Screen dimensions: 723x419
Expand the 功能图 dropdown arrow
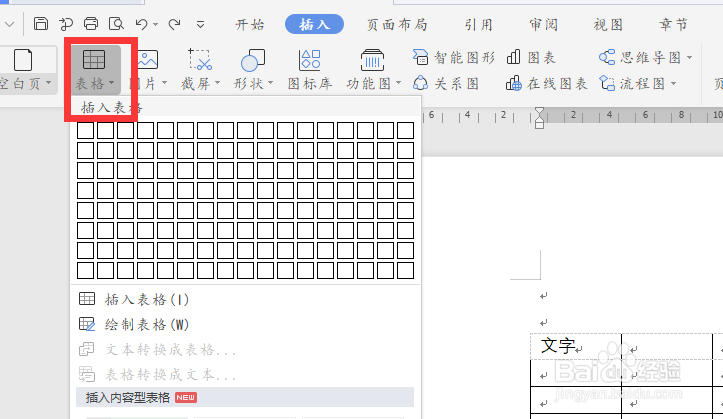click(399, 83)
